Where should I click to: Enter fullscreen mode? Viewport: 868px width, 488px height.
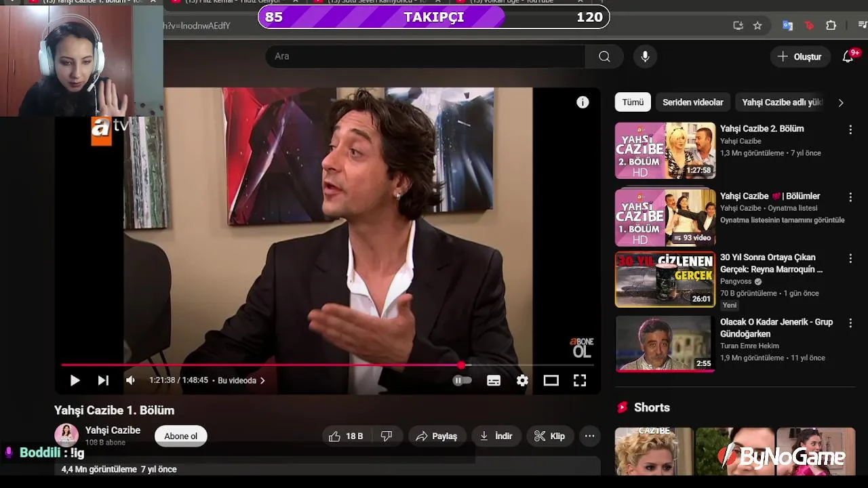tap(580, 380)
